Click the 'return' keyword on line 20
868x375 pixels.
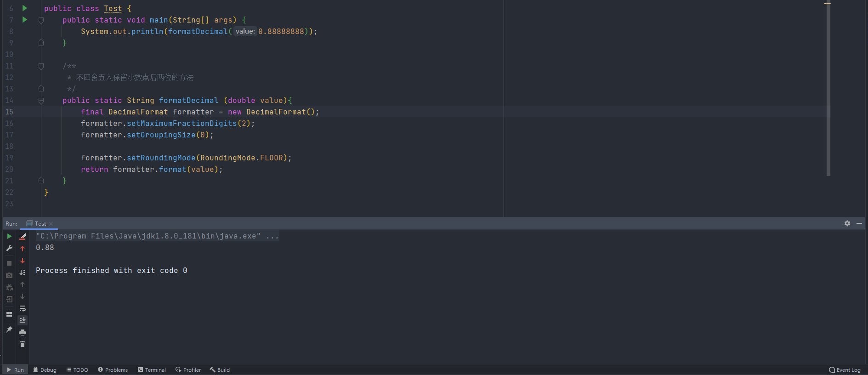coord(95,170)
